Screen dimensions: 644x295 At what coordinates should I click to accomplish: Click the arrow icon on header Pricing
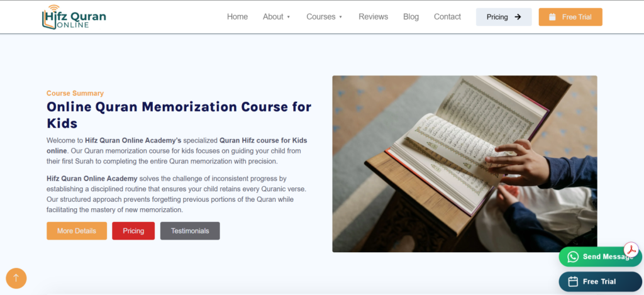click(518, 17)
